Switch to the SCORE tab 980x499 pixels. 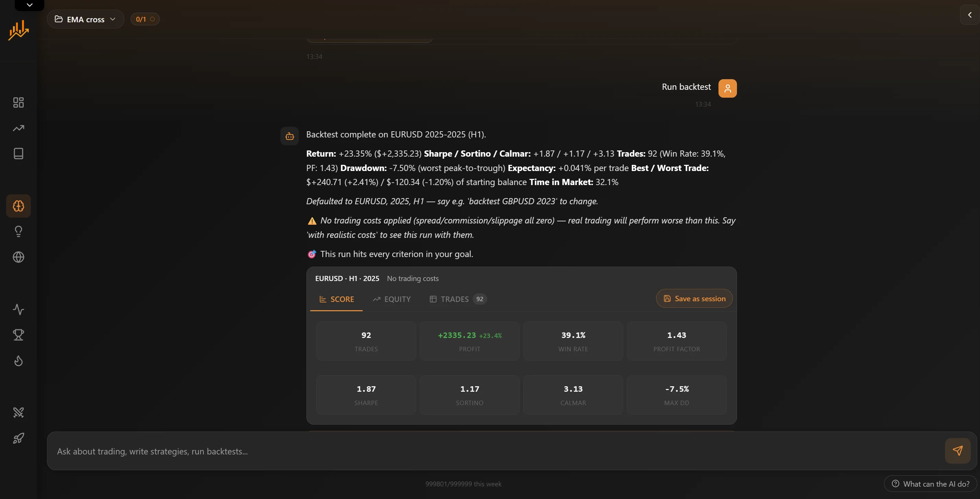pyautogui.click(x=336, y=299)
